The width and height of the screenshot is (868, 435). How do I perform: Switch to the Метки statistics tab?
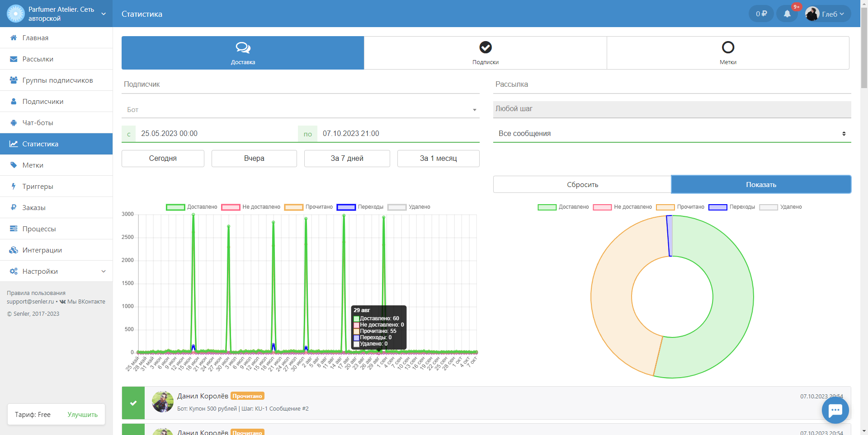(x=728, y=53)
